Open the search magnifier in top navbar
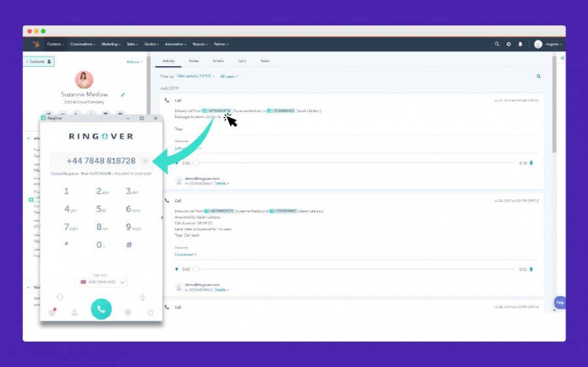The image size is (588, 367). 497,44
